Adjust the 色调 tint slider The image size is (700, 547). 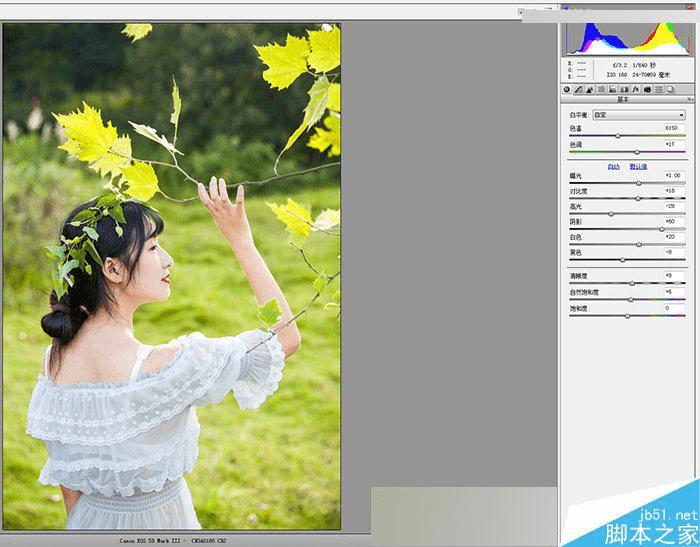click(x=627, y=152)
